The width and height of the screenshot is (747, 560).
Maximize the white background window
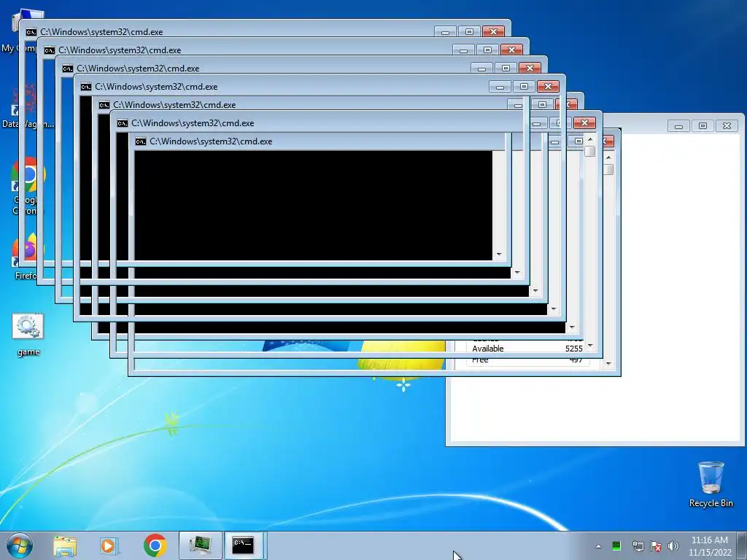point(703,126)
